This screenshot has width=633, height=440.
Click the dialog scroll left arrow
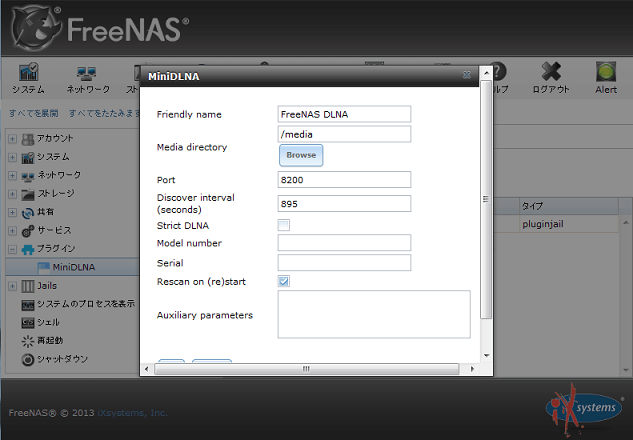coord(147,369)
